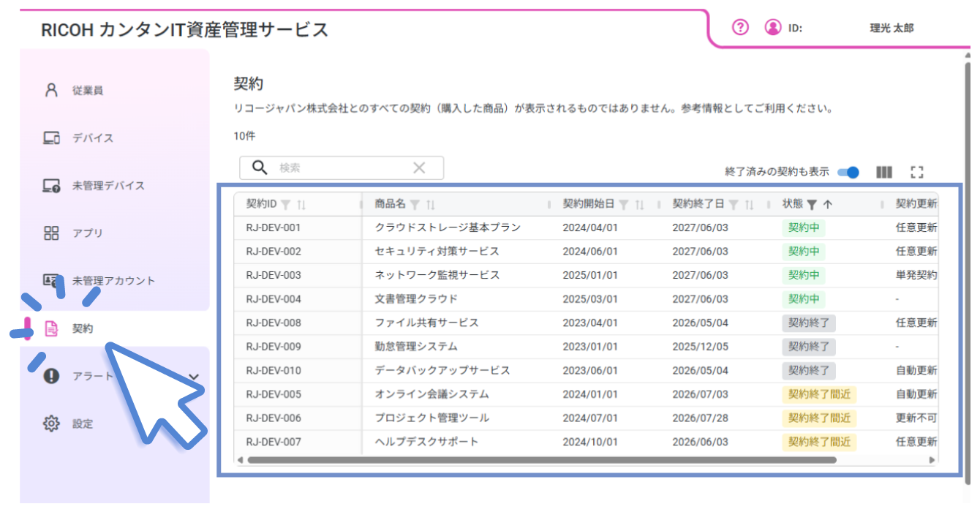This screenshot has width=980, height=512.
Task: Click the 契約開始日 column header
Action: pos(589,204)
